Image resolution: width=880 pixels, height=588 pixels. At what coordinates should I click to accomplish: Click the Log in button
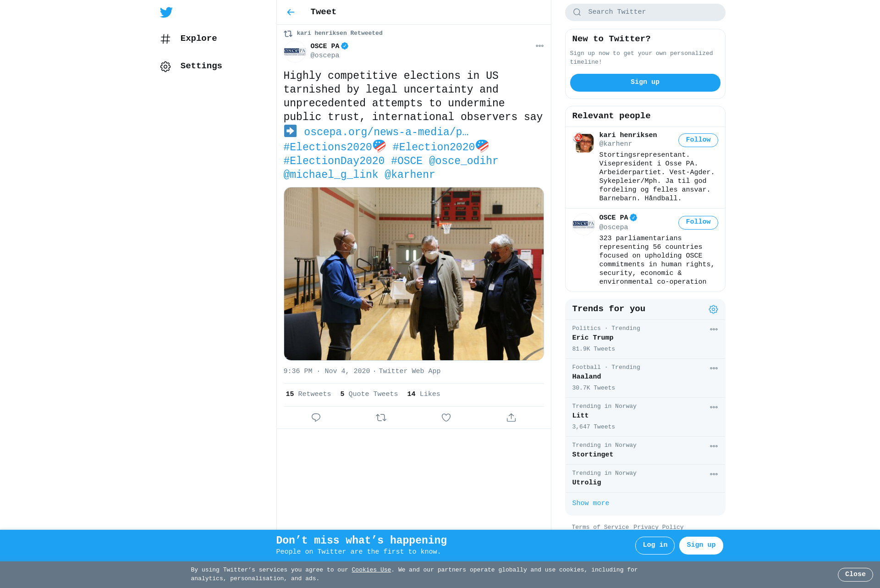(x=654, y=545)
